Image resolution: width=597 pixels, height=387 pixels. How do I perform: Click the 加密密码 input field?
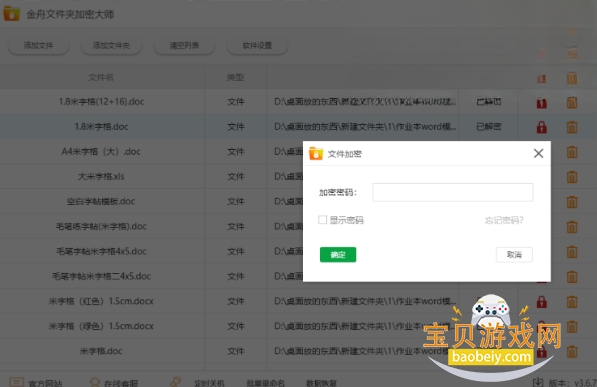tap(452, 192)
